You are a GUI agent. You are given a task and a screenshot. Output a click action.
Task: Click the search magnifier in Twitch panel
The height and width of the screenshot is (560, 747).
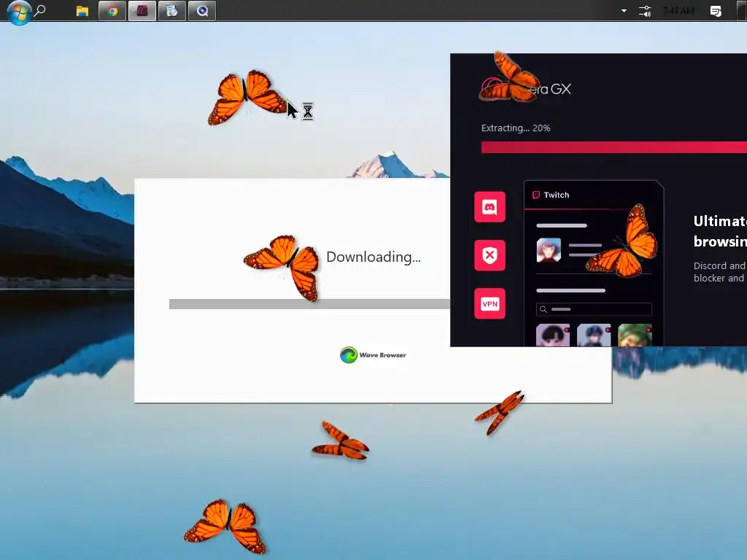coord(543,309)
